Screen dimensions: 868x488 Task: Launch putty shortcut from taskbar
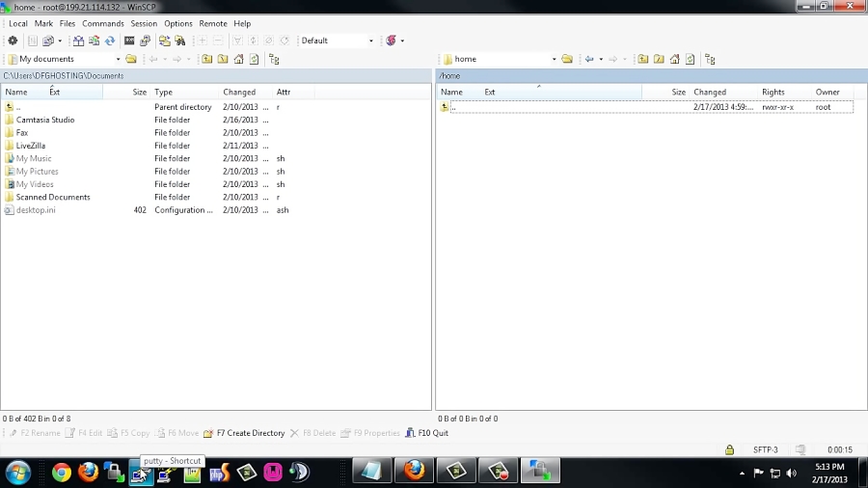[141, 473]
